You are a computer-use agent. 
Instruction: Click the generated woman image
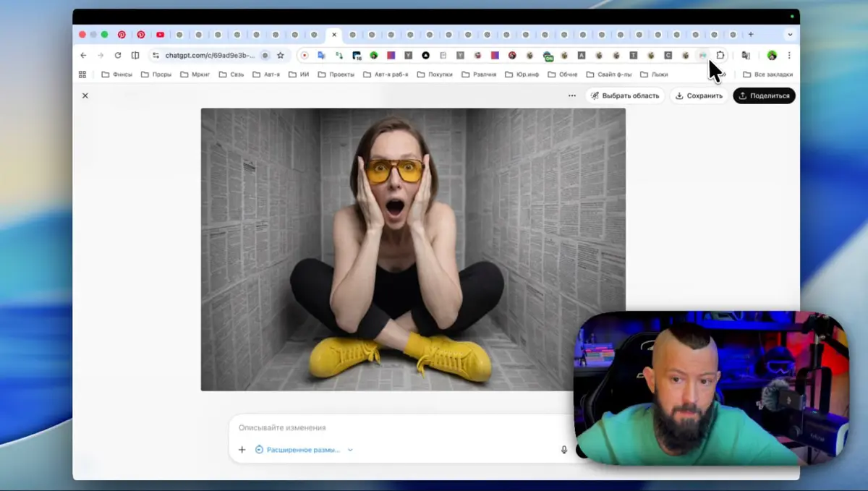[x=413, y=249]
